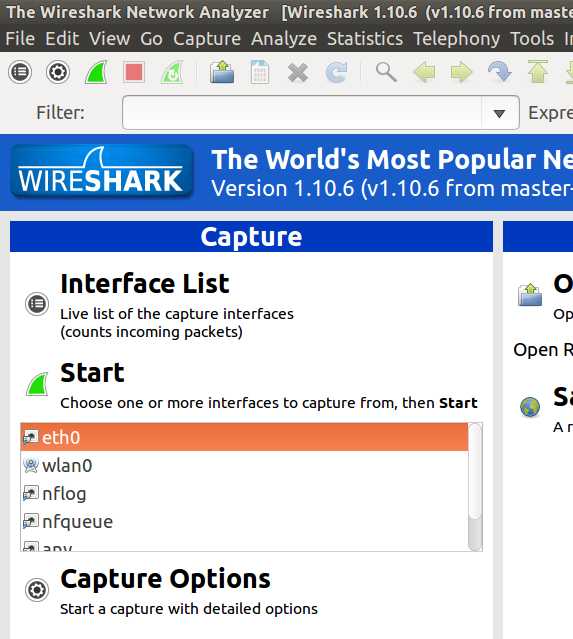The height and width of the screenshot is (639, 573).
Task: Open capture options from toolbar gear icon
Action: click(x=58, y=73)
